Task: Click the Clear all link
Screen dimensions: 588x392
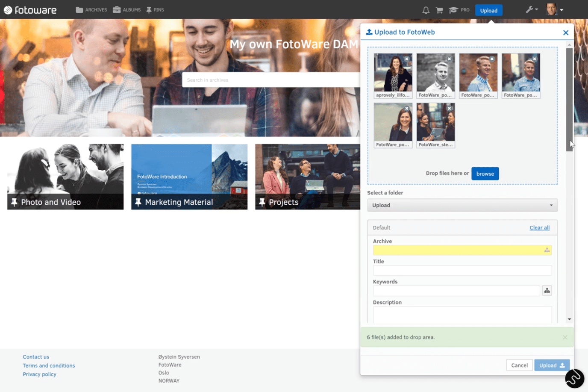Action: point(539,227)
